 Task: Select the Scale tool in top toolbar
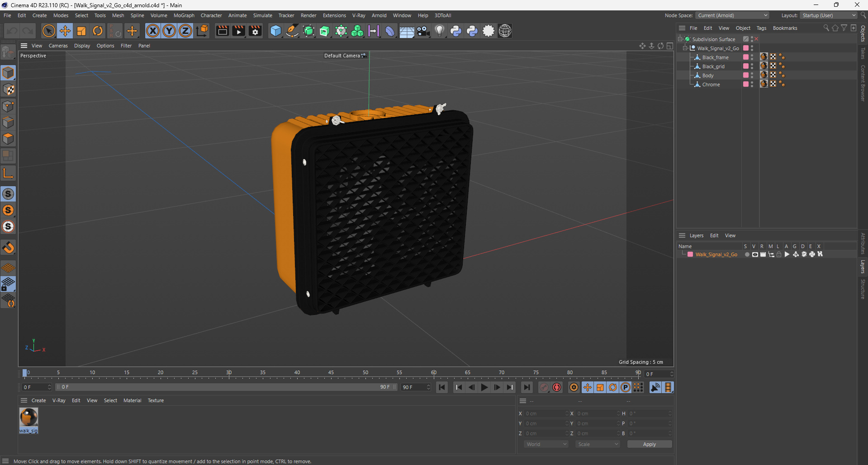[x=81, y=31]
